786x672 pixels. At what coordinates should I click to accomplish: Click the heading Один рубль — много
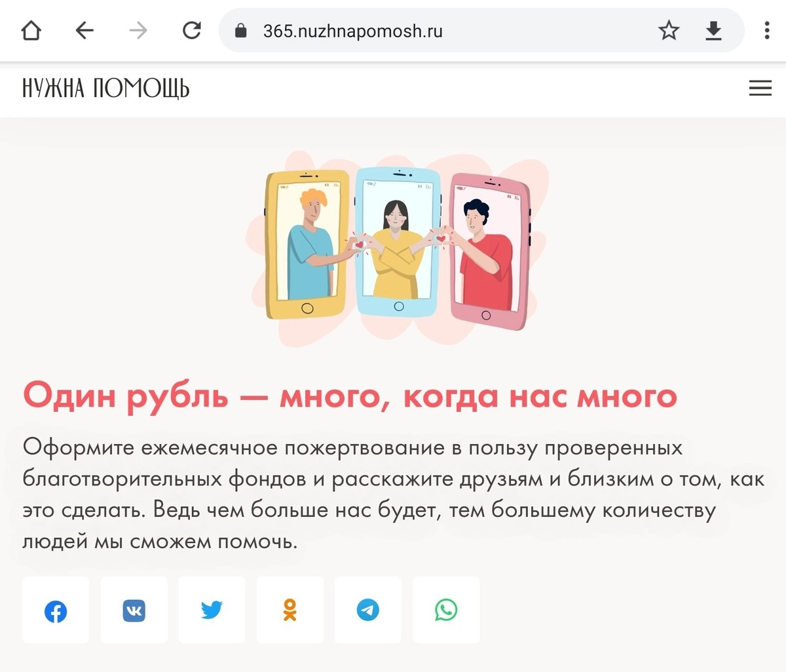pyautogui.click(x=350, y=396)
